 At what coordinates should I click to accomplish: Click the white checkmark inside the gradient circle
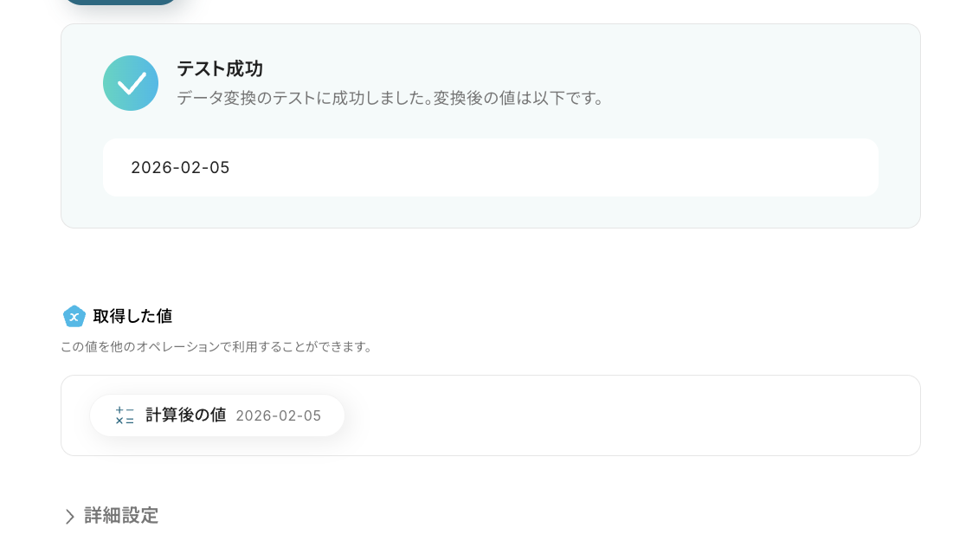point(132,83)
